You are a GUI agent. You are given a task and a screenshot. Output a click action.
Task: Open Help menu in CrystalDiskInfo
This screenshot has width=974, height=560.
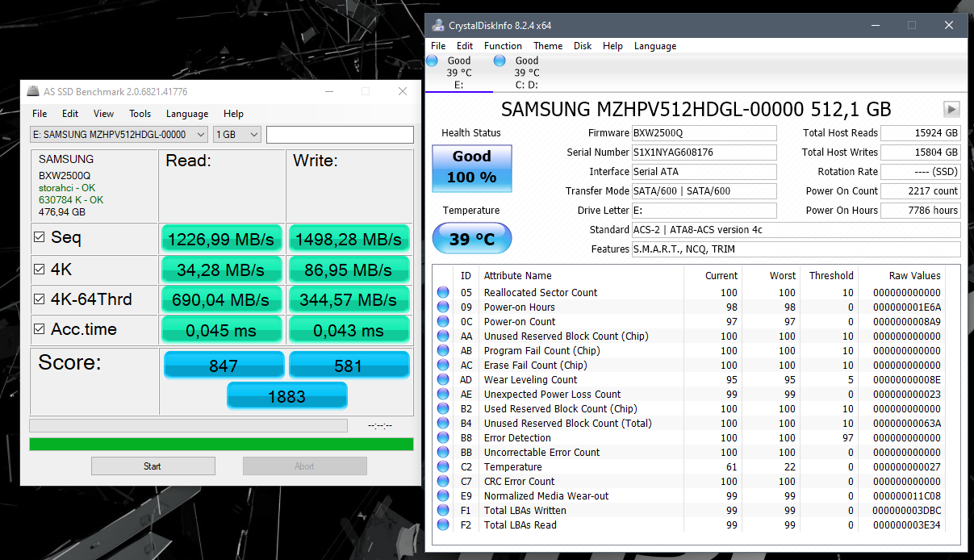point(612,46)
